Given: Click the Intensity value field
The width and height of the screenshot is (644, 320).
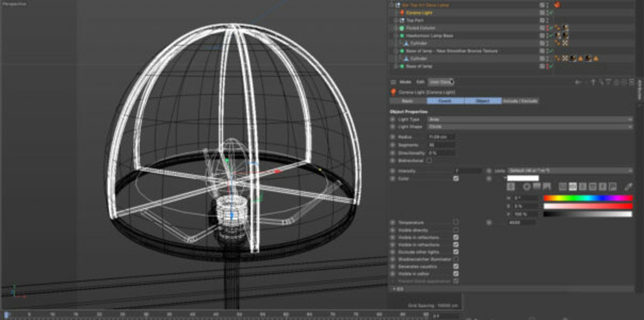Looking at the screenshot, I should pos(468,171).
